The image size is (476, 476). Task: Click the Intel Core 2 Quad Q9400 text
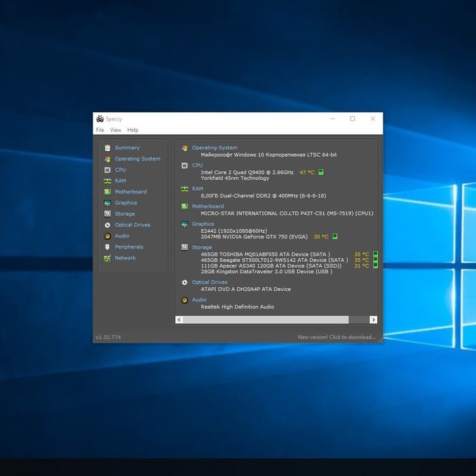[x=247, y=172]
